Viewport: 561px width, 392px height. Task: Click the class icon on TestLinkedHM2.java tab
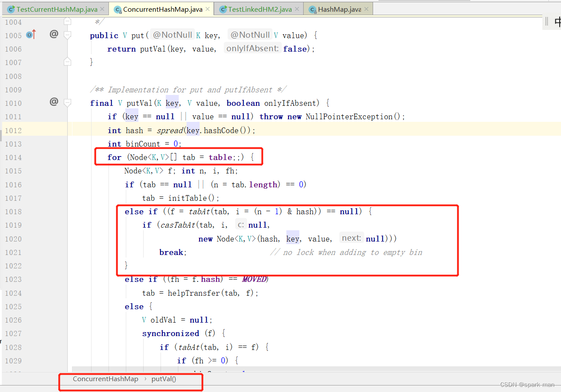[x=223, y=10]
